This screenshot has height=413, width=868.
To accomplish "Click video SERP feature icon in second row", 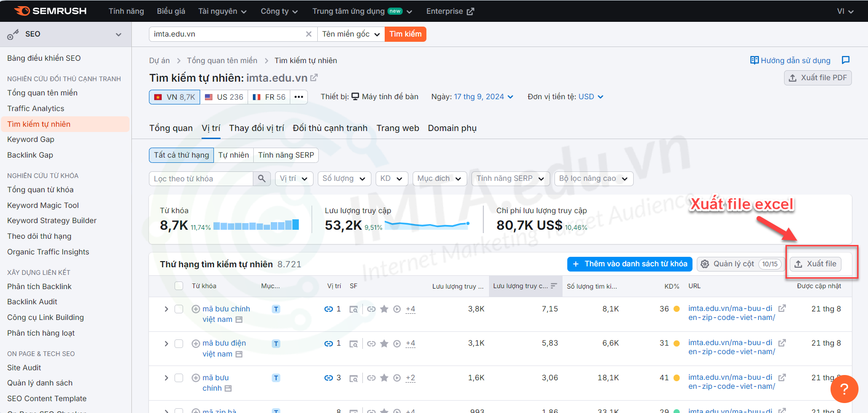I will pos(397,344).
